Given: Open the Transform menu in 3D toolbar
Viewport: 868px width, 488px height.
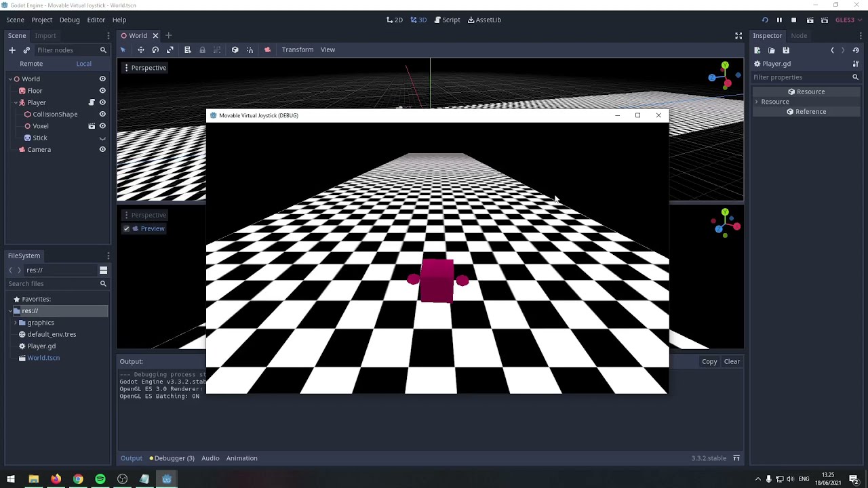Looking at the screenshot, I should tap(298, 49).
